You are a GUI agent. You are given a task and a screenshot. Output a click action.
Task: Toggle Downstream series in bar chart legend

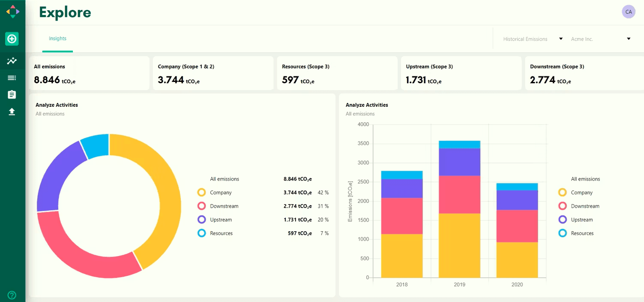[563, 206]
